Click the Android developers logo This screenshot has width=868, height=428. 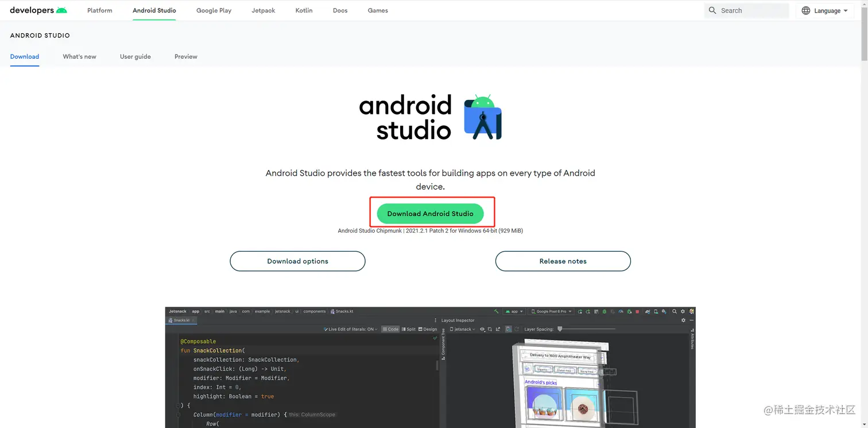38,10
